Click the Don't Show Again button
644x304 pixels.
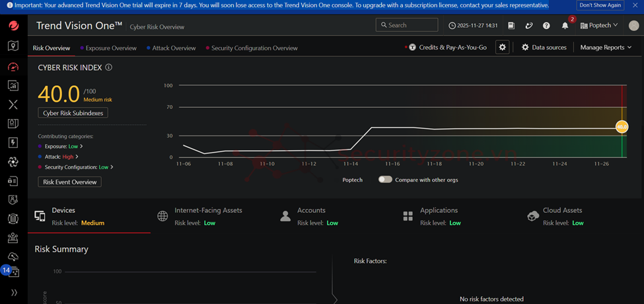click(600, 5)
